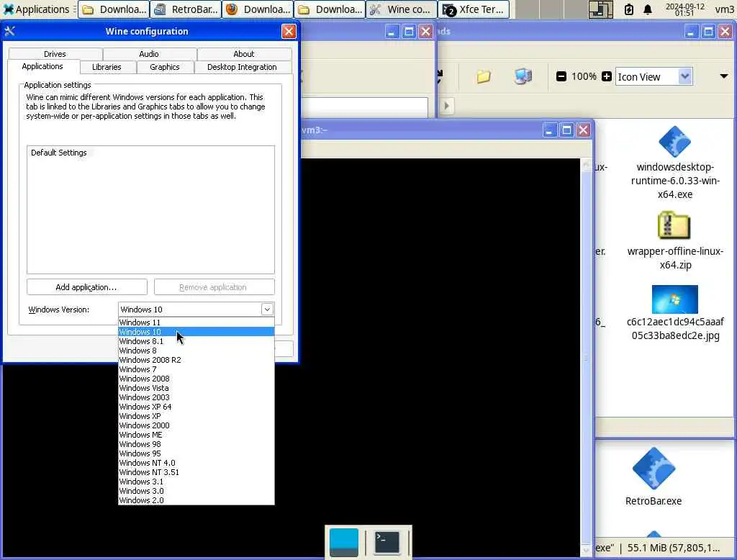
Task: Switch to Xfce Terminal taskbar button
Action: (474, 9)
